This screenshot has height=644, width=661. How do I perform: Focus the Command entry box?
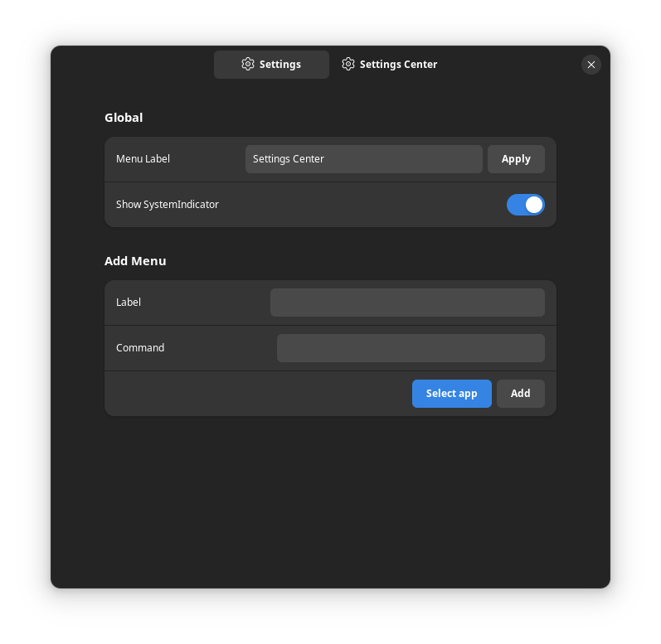point(411,348)
